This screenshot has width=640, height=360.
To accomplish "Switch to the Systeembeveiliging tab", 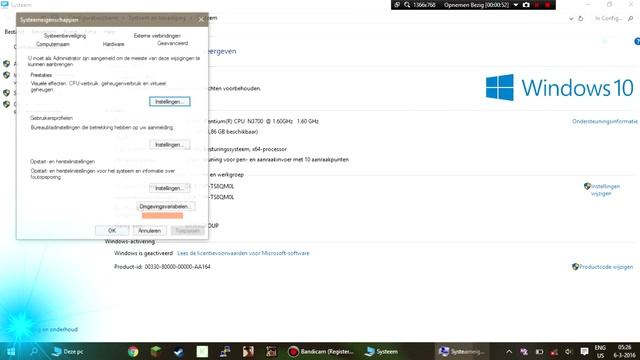I will pos(65,36).
